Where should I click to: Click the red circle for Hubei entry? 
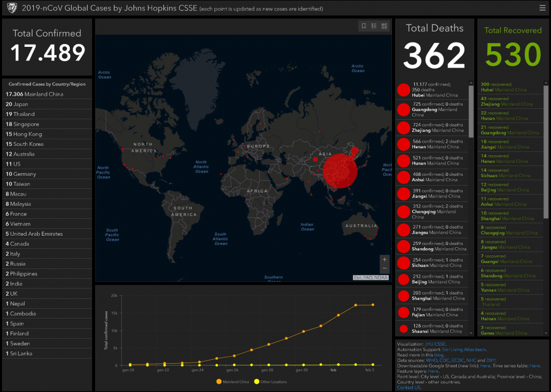(404, 90)
